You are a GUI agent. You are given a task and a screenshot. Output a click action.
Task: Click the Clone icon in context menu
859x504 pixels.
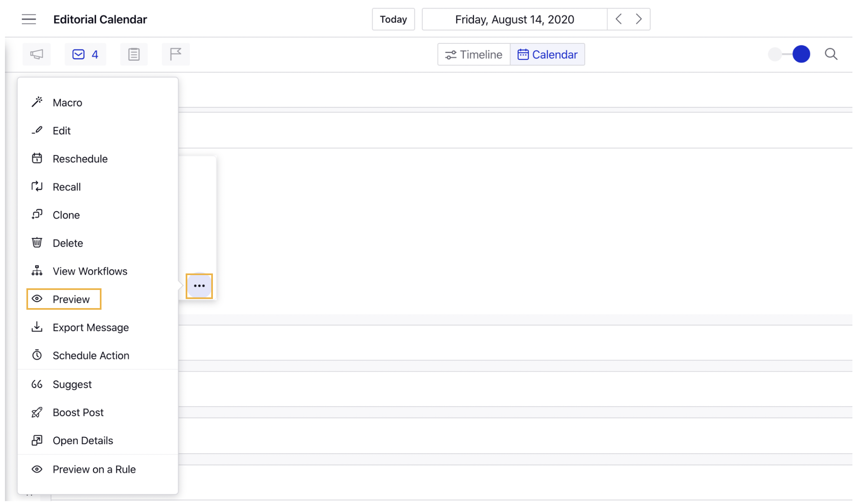[37, 215]
